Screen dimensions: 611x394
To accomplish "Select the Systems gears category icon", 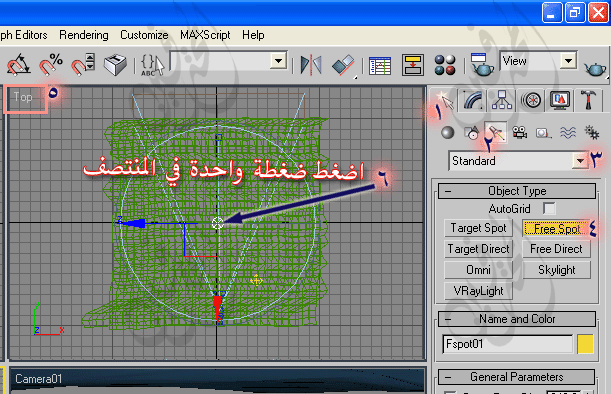I will click(x=592, y=133).
